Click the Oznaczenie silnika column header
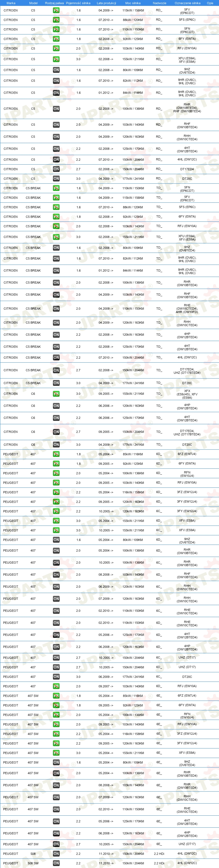Screen dimensions: 219x868 pos(187,3)
